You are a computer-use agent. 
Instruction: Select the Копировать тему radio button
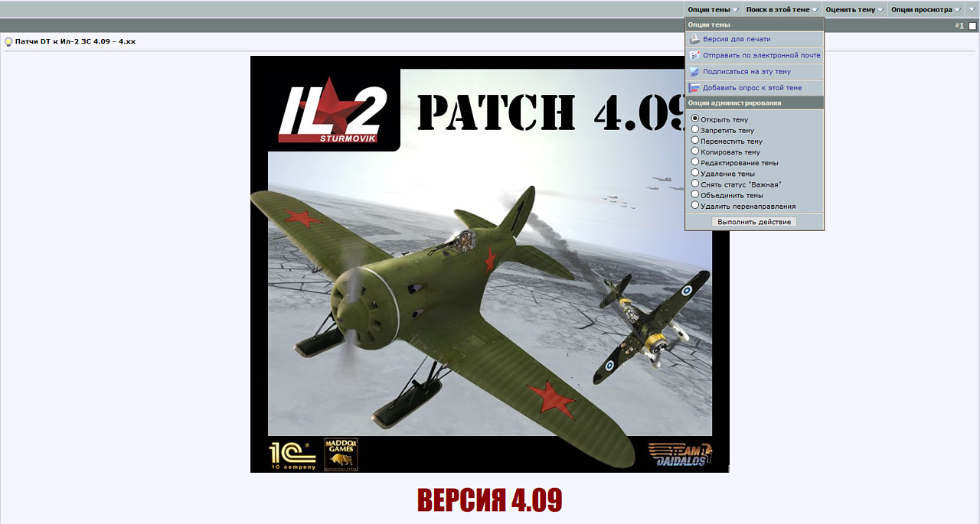695,151
